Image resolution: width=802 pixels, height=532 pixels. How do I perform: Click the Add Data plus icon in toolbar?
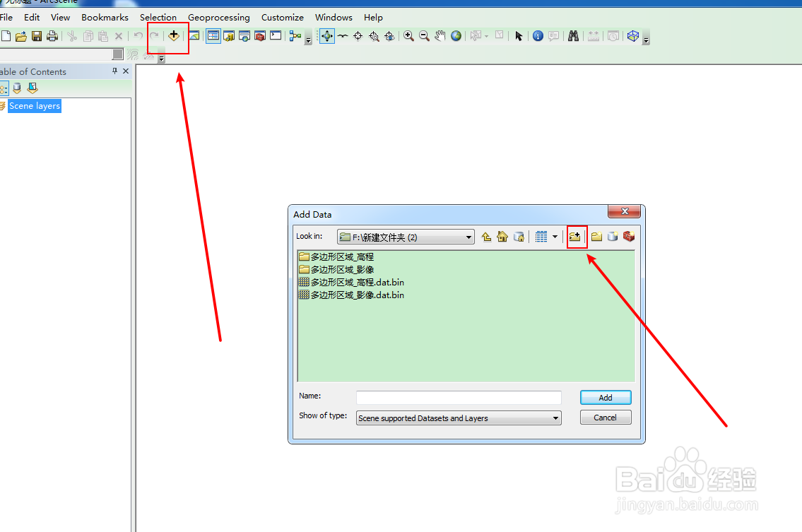(x=174, y=36)
